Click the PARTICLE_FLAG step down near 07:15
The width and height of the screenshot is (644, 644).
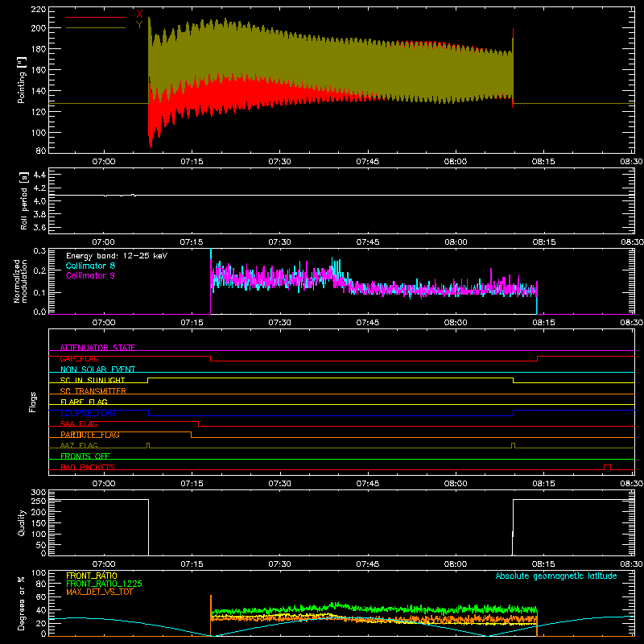[x=192, y=435]
